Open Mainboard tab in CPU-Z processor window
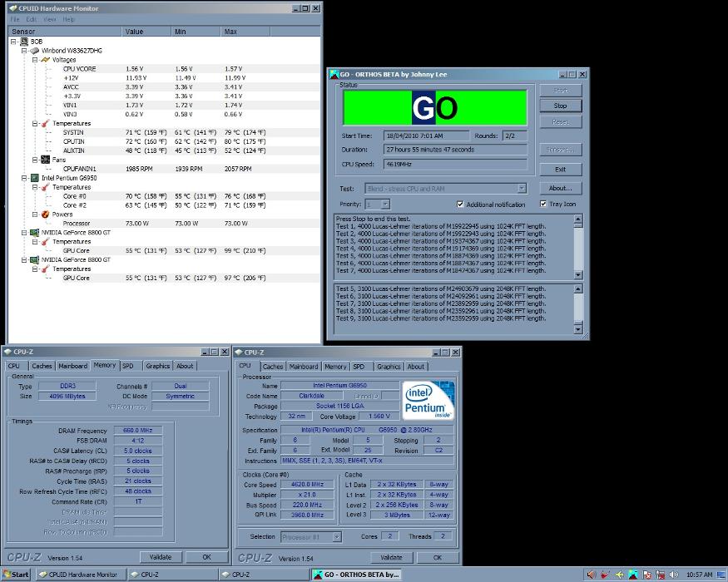This screenshot has width=728, height=582. pos(304,366)
